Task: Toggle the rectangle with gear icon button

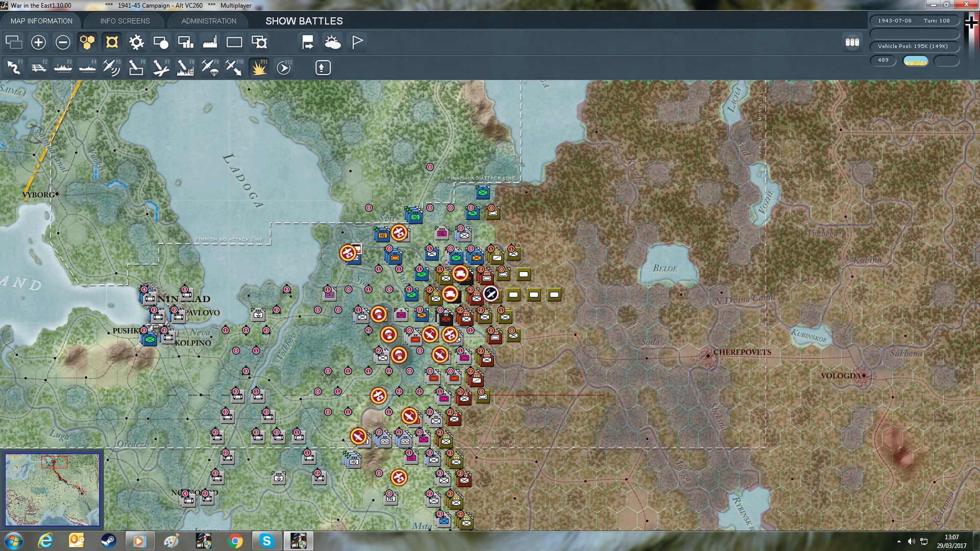Action: pyautogui.click(x=259, y=42)
